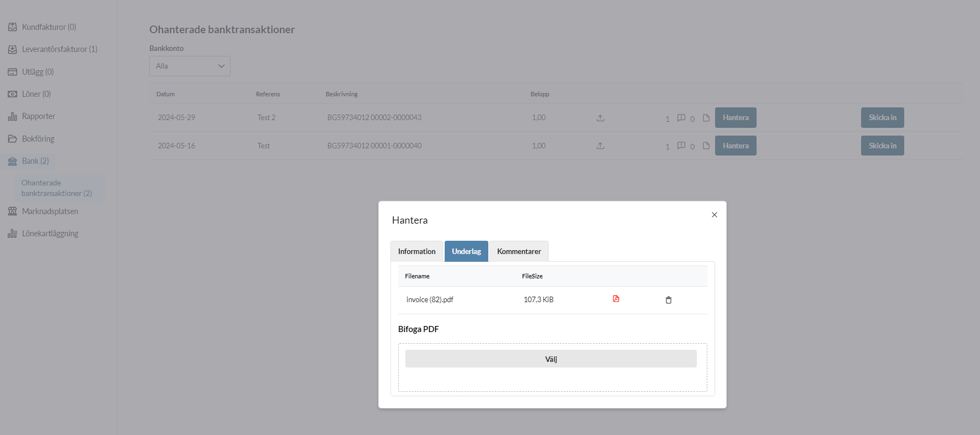Click the Beskrivning column header
The height and width of the screenshot is (435, 980).
coord(342,94)
